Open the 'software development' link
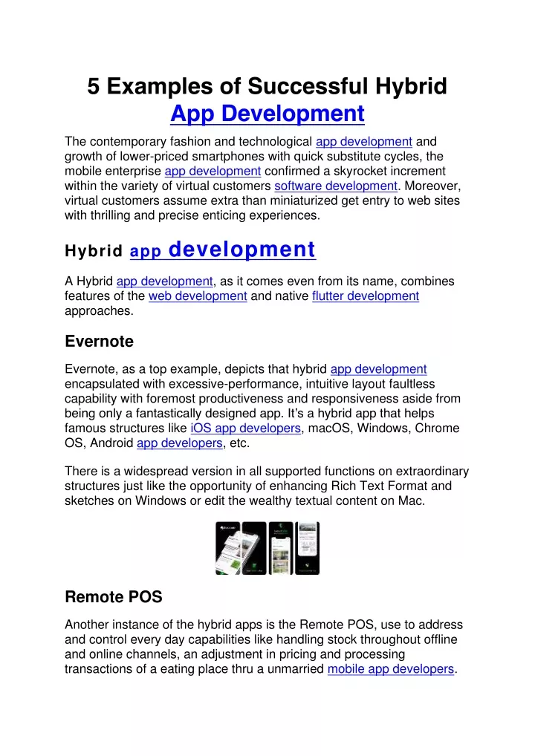The image size is (535, 756). point(336,186)
